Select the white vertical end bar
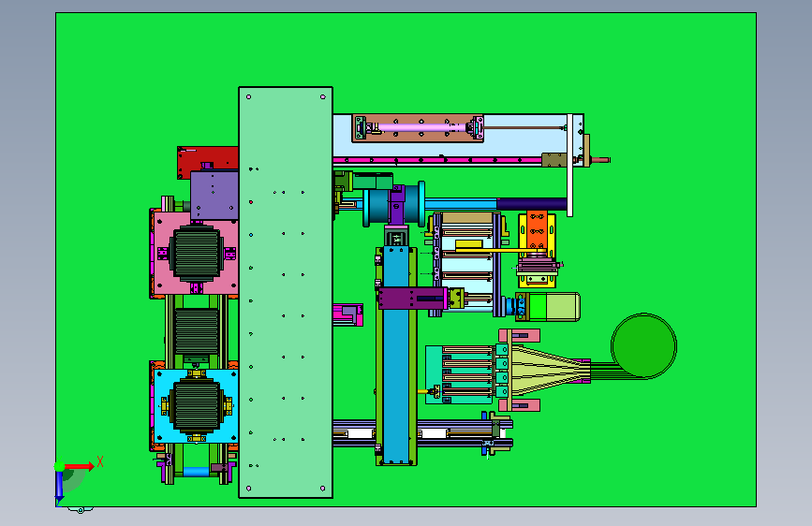This screenshot has height=526, width=812. [569, 165]
